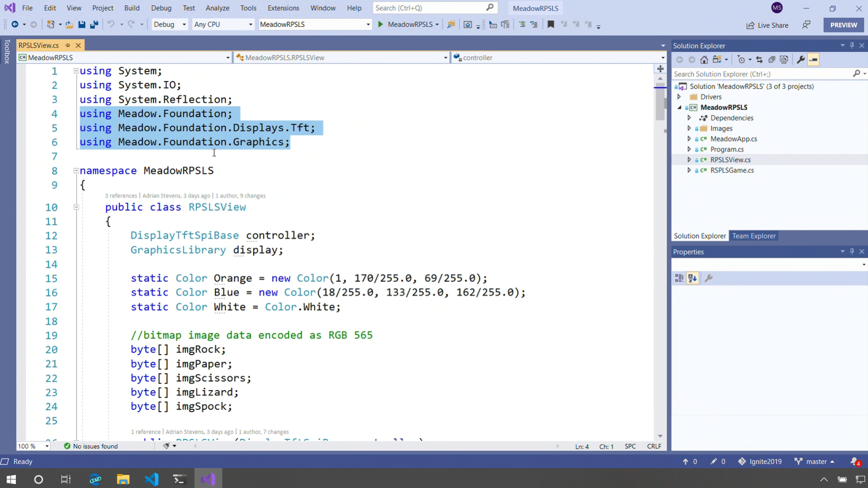868x488 pixels.
Task: Click Sync with Active Document arrows icon
Action: click(x=759, y=60)
